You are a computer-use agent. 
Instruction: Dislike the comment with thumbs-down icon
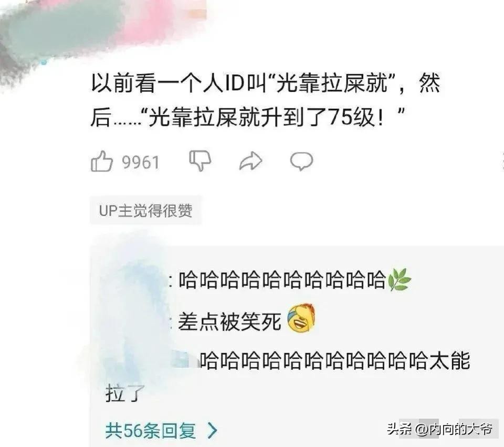[200, 161]
